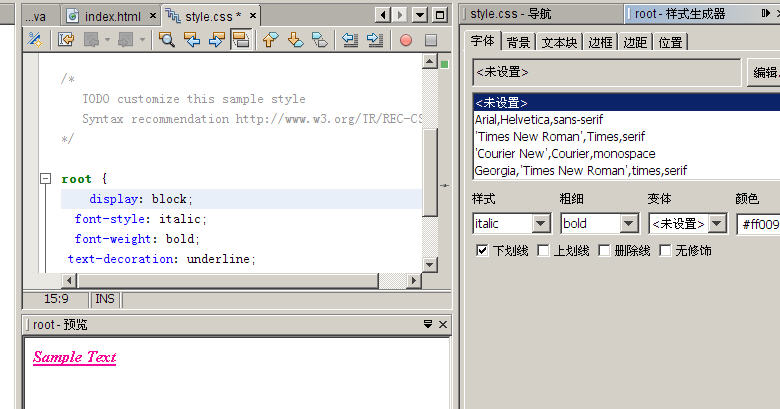
Task: Close the root preview panel
Action: pos(443,324)
